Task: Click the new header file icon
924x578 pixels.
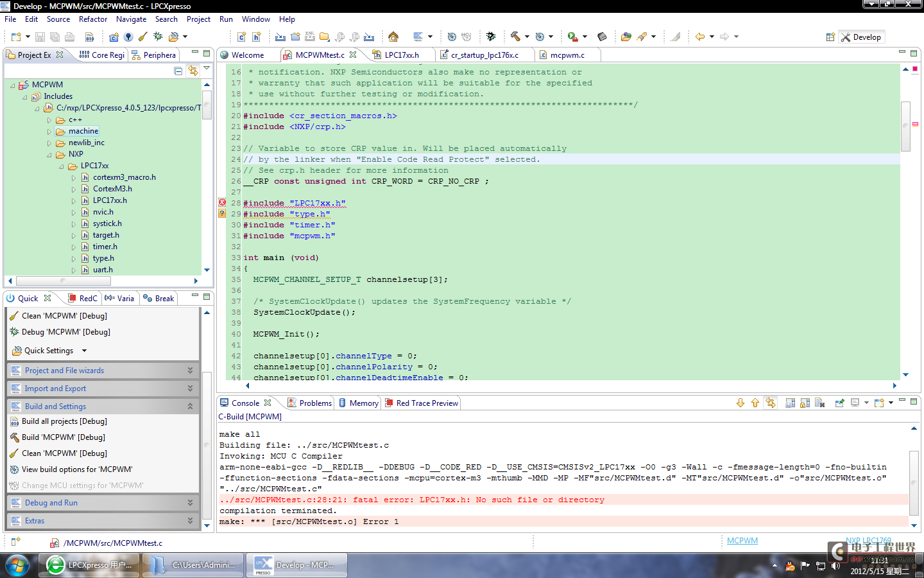Action: [257, 37]
